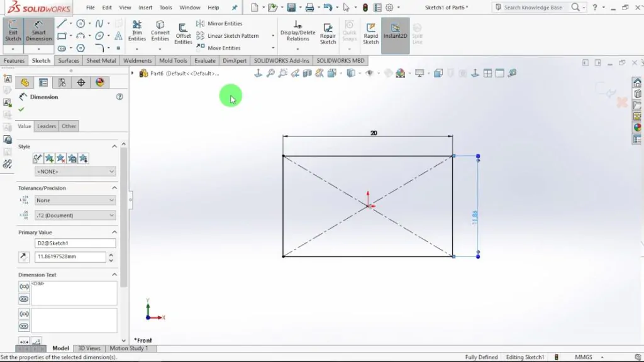644x362 pixels.
Task: Select the Spline sketch tool
Action: 99,23
